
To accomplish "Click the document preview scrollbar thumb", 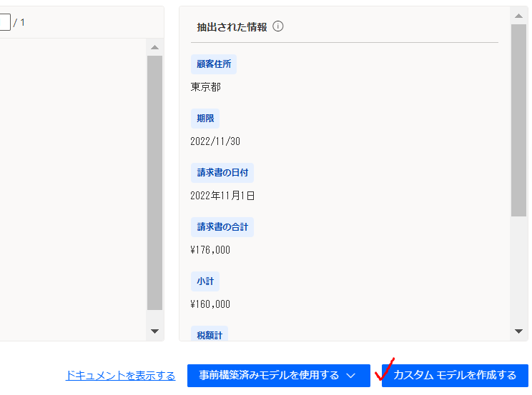I will (x=154, y=182).
